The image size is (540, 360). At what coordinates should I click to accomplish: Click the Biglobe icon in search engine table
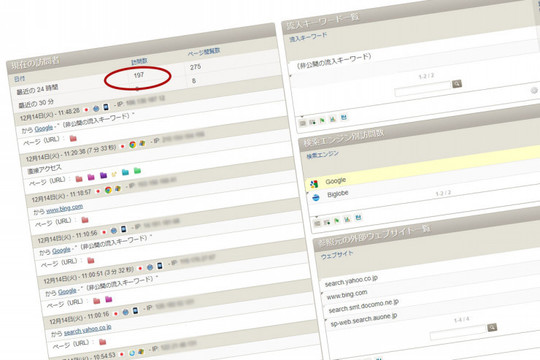tap(315, 198)
